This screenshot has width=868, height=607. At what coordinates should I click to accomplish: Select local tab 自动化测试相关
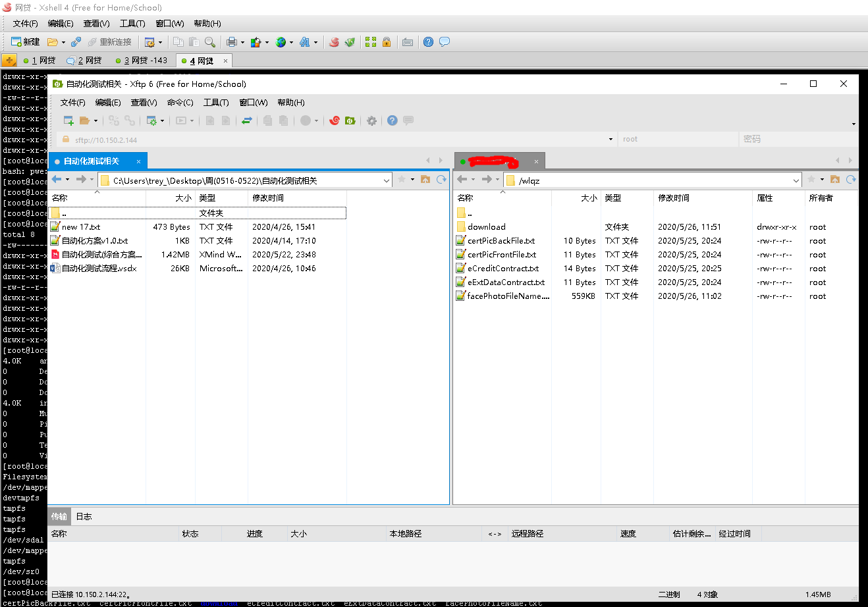[92, 161]
